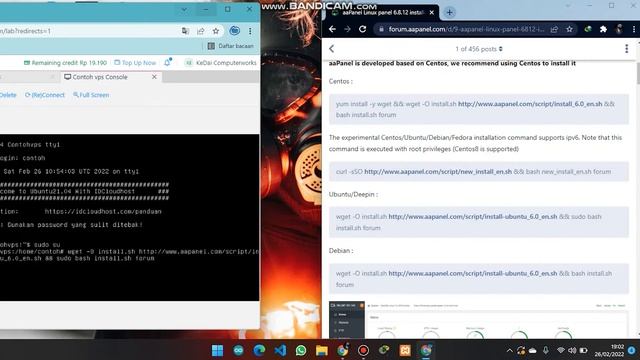Click the forum.aapanel.com address bar
The height and width of the screenshot is (360, 640).
[x=465, y=29]
